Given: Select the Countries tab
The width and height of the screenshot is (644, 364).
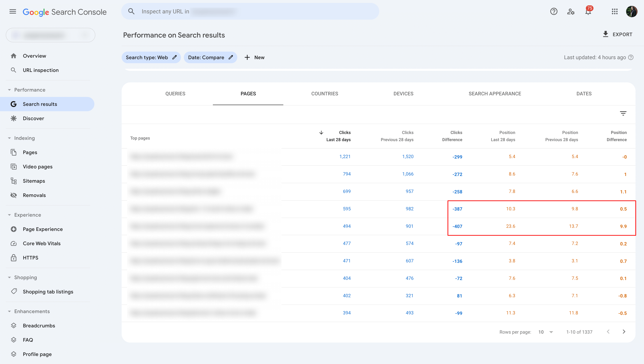Looking at the screenshot, I should [325, 94].
